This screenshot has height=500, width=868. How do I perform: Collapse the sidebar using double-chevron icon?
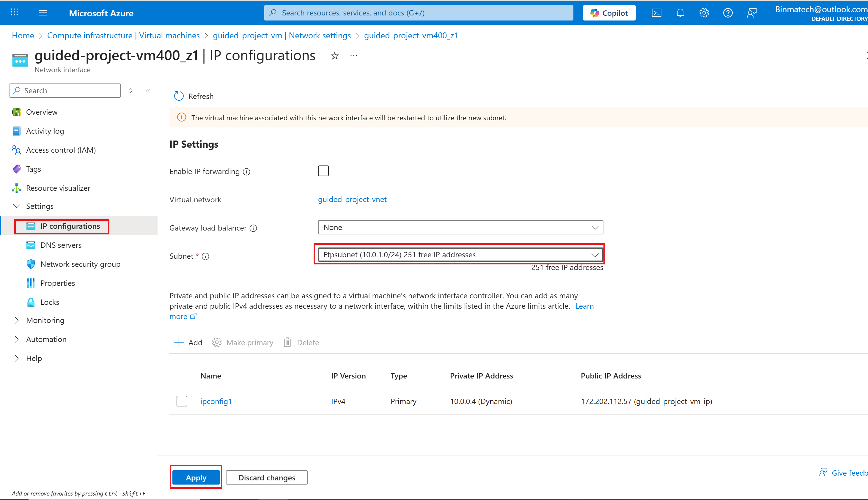pyautogui.click(x=148, y=91)
